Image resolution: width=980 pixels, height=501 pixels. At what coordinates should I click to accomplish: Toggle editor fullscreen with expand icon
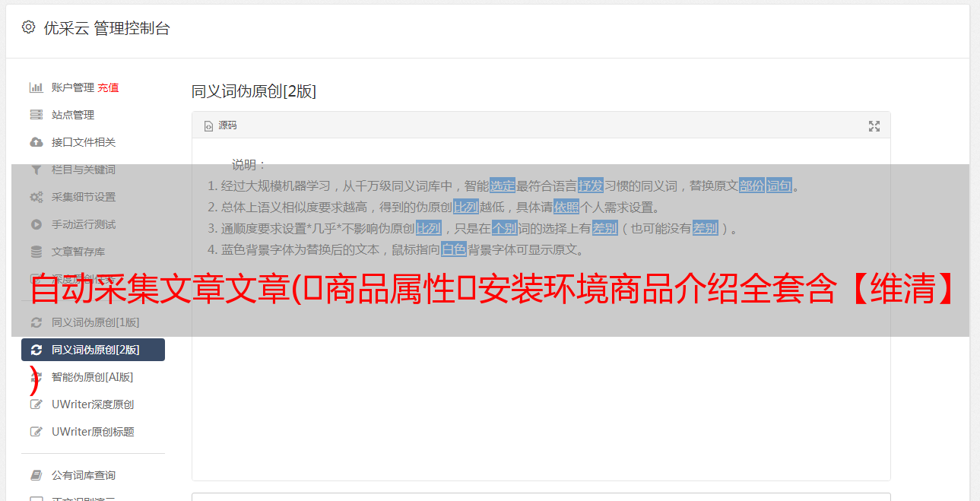(x=874, y=126)
